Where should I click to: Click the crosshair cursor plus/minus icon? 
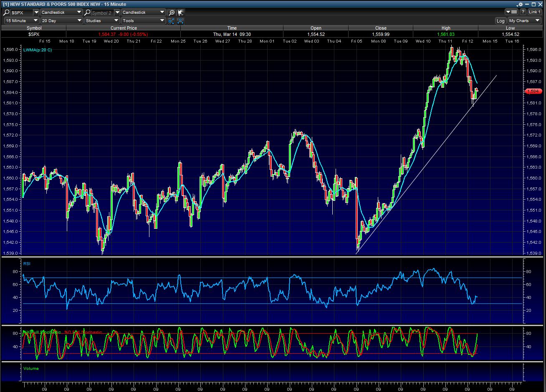coord(180,13)
